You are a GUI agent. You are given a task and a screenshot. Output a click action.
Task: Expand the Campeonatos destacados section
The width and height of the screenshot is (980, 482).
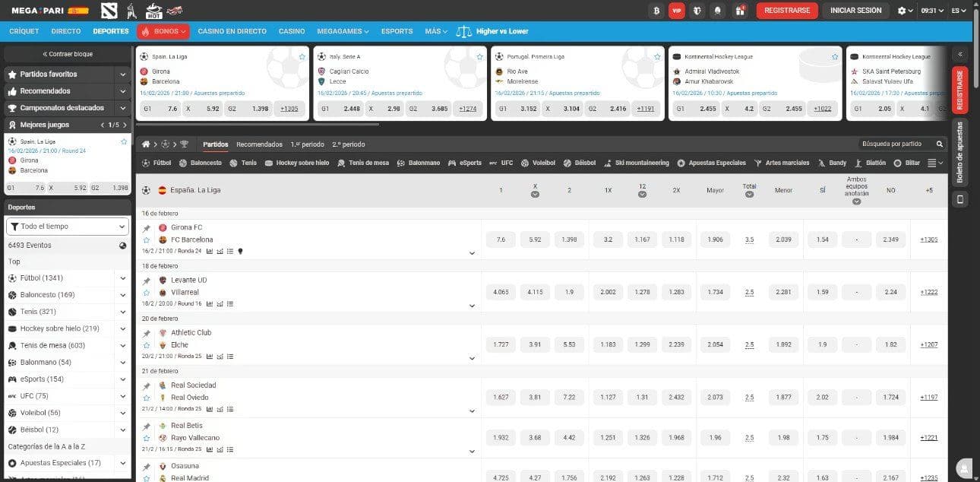[122, 108]
